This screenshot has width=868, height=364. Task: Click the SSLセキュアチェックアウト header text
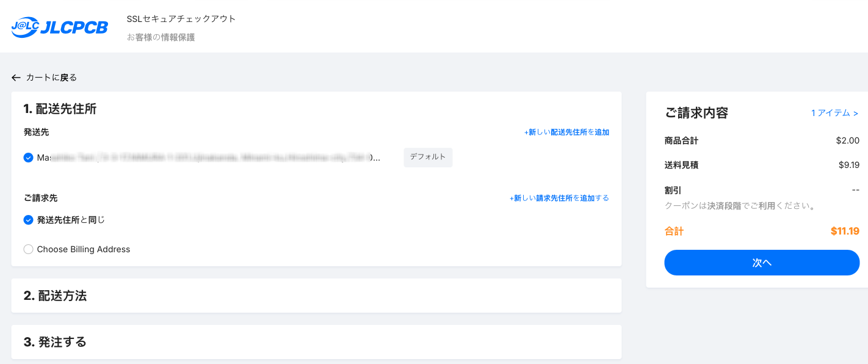[x=181, y=19]
